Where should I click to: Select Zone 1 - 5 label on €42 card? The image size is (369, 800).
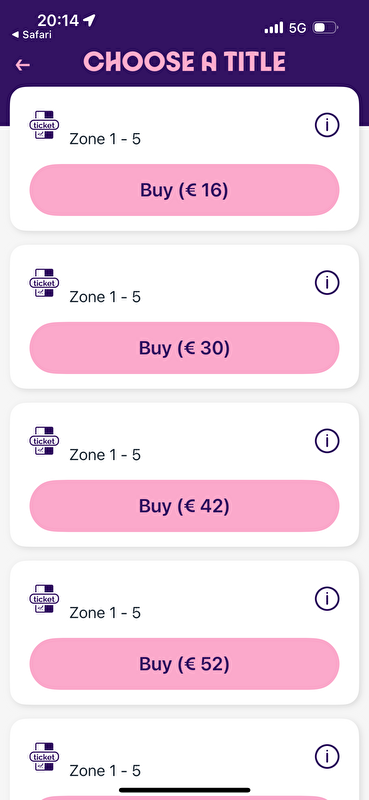click(x=105, y=455)
